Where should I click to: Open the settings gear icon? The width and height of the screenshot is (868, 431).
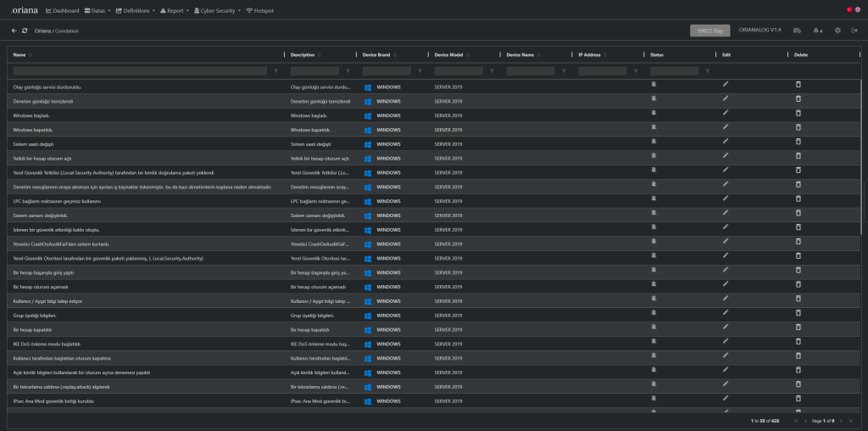[837, 31]
